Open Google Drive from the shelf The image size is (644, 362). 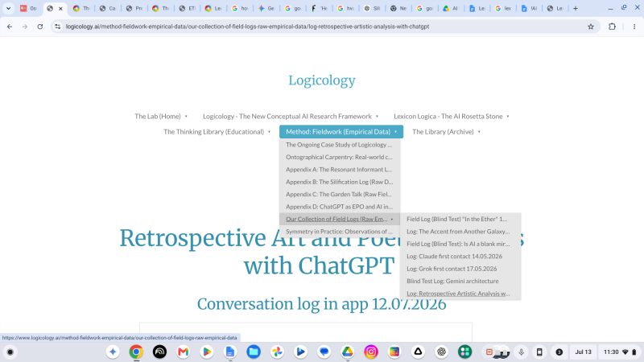click(x=348, y=352)
